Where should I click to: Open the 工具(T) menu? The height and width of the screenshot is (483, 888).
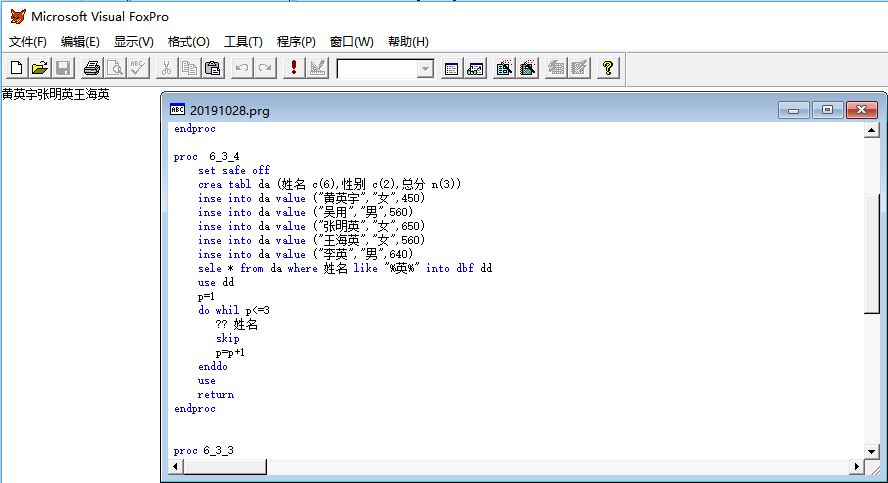point(243,42)
